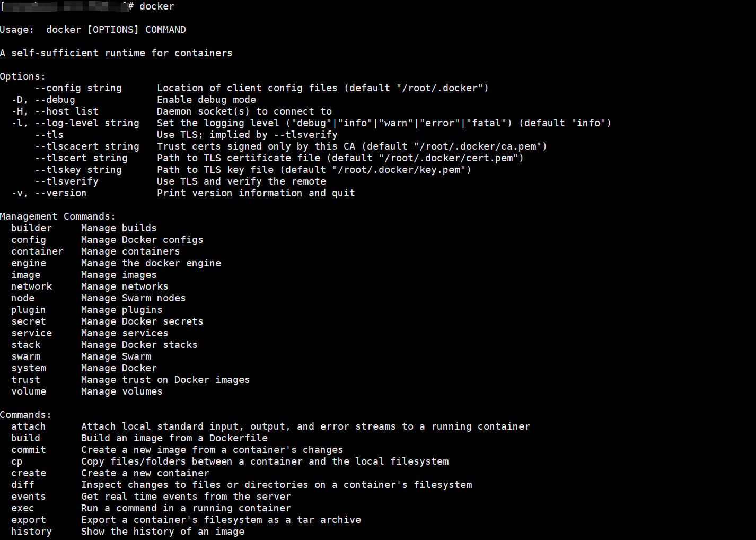Click the --config string option
The width and height of the screenshot is (756, 540).
point(78,88)
